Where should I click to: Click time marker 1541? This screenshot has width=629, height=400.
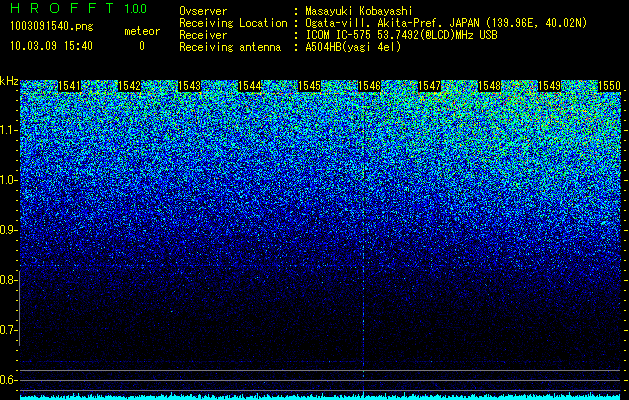(x=69, y=86)
